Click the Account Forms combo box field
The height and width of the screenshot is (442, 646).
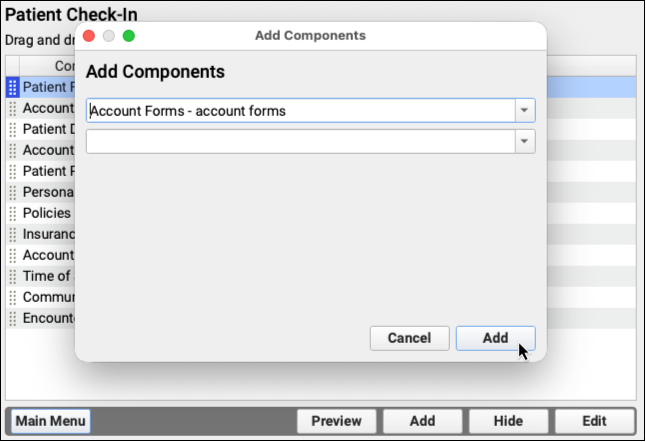300,110
